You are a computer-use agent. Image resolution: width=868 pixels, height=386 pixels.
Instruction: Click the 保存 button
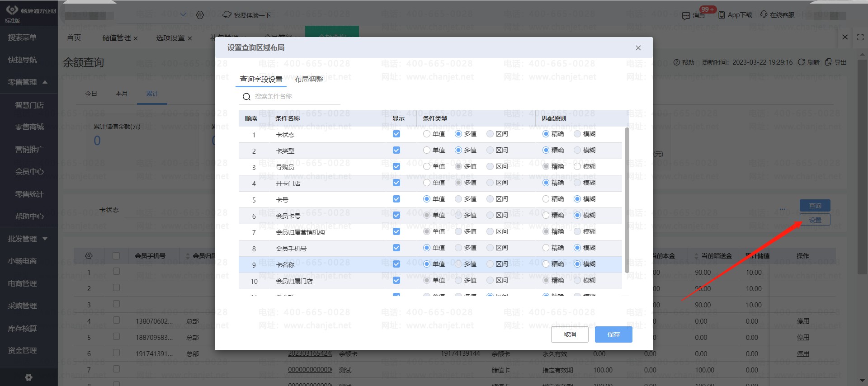pos(613,334)
